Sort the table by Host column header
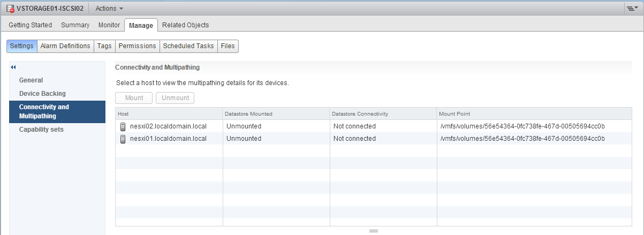This screenshot has width=644, height=235. (x=169, y=113)
